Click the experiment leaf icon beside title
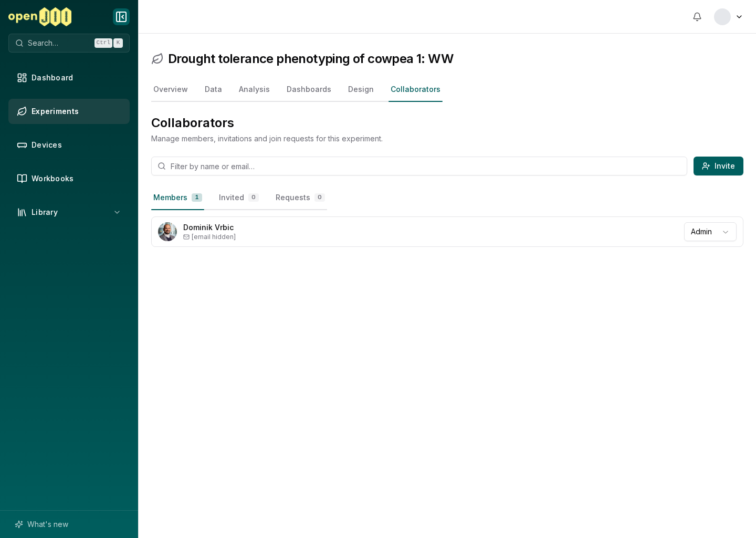This screenshot has width=756, height=538. 157,59
